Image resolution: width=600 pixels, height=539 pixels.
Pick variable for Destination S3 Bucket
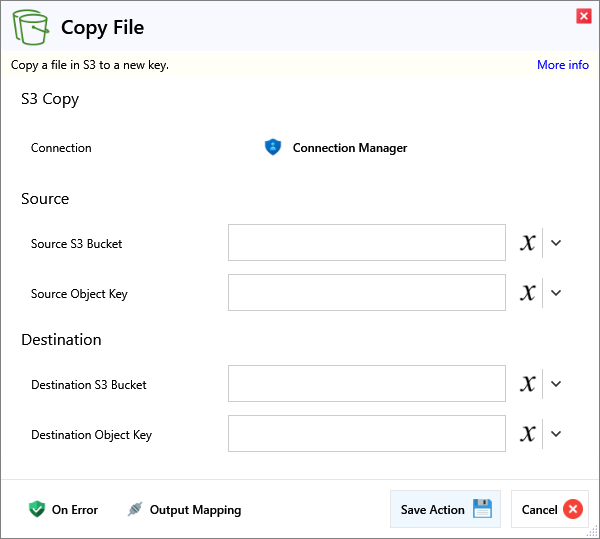click(528, 384)
